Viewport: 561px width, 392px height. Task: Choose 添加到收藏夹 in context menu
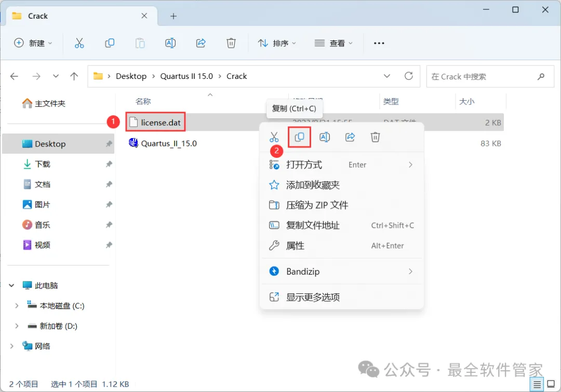[342, 185]
